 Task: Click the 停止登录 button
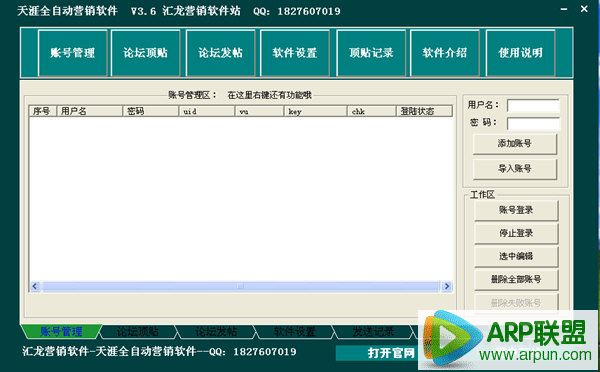tap(516, 233)
